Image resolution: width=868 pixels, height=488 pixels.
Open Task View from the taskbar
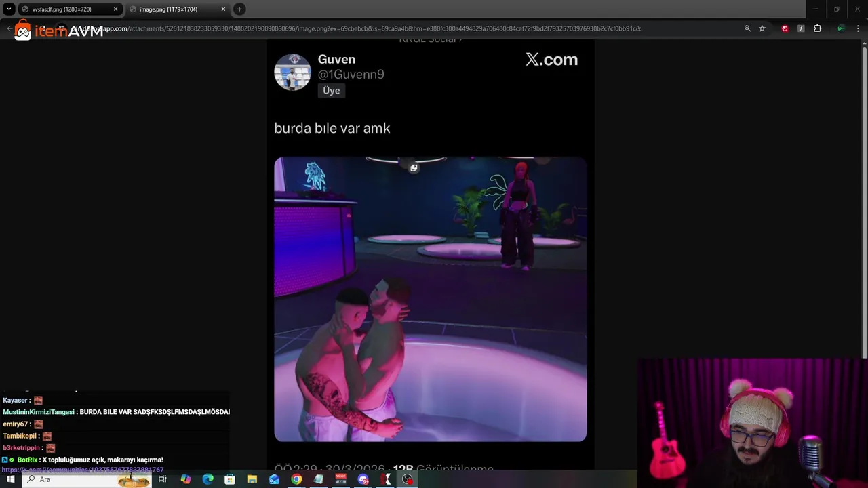coord(163,479)
